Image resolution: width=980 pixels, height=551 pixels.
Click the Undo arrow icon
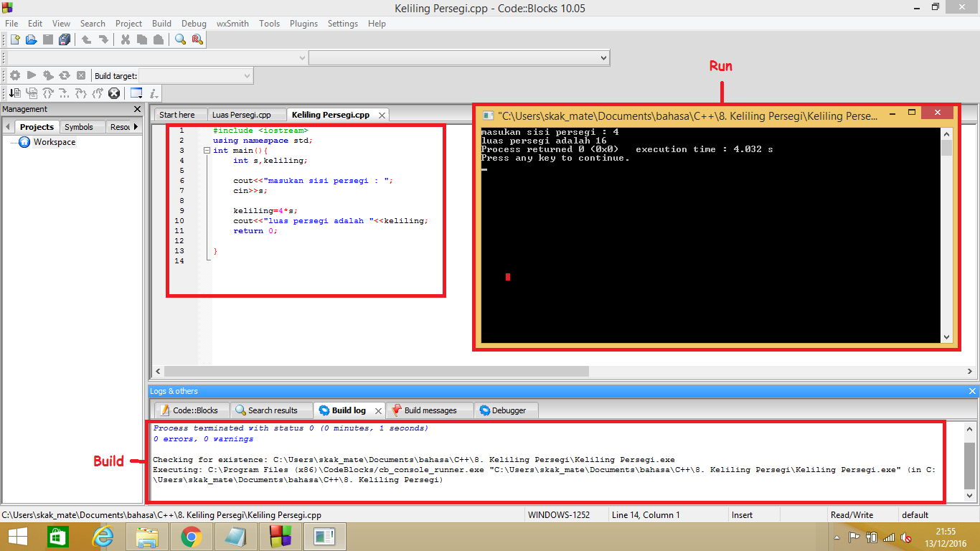tap(86, 39)
